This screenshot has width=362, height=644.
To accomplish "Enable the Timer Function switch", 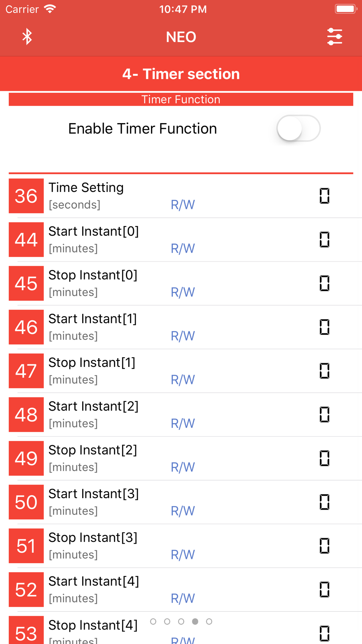I will [x=298, y=129].
